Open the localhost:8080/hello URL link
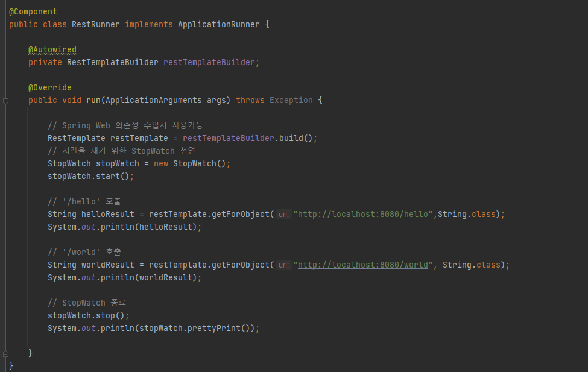This screenshot has height=372, width=588. [x=362, y=214]
